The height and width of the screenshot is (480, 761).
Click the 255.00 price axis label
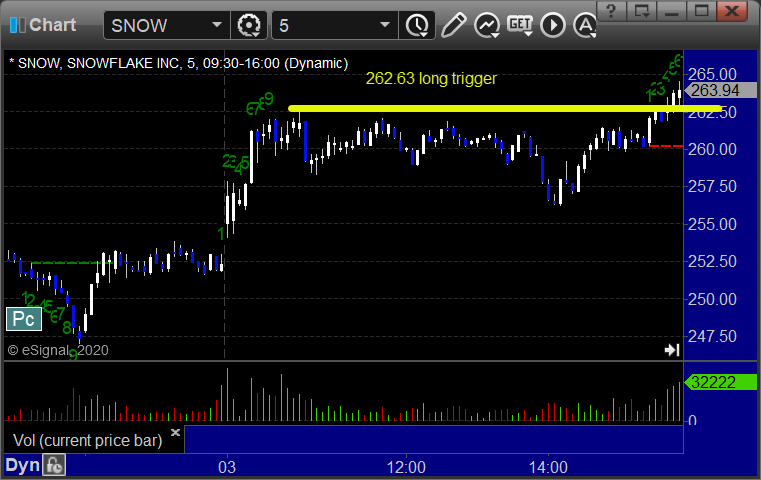(x=712, y=224)
